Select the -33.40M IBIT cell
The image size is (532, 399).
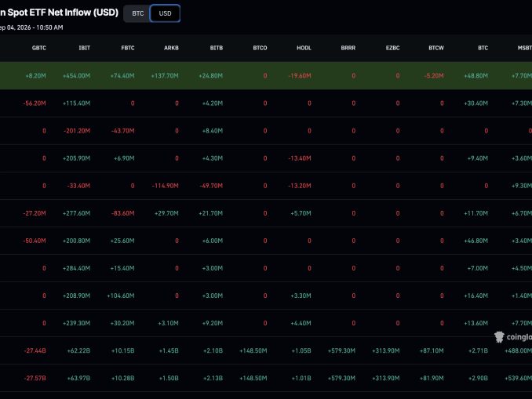(78, 186)
